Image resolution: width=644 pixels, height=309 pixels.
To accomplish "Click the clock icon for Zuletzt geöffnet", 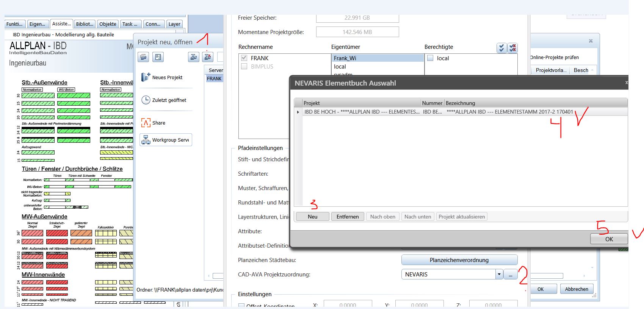I will pos(146,100).
